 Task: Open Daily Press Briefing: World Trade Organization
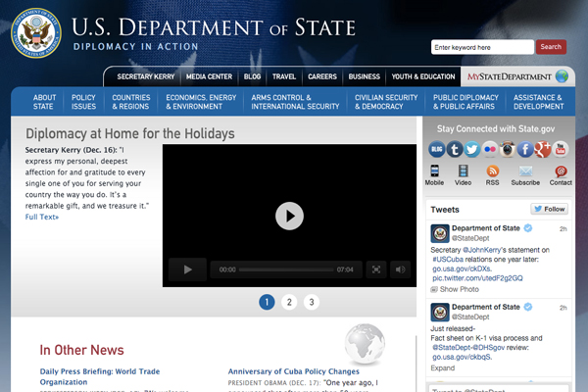point(100,376)
